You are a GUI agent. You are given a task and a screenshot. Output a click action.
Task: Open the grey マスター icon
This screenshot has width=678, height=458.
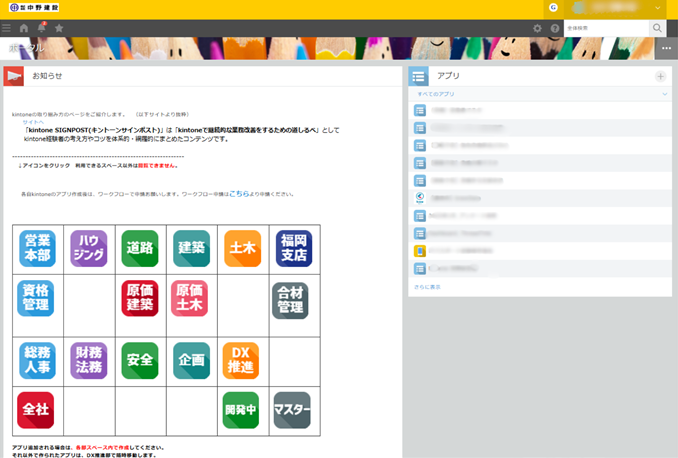tap(292, 410)
